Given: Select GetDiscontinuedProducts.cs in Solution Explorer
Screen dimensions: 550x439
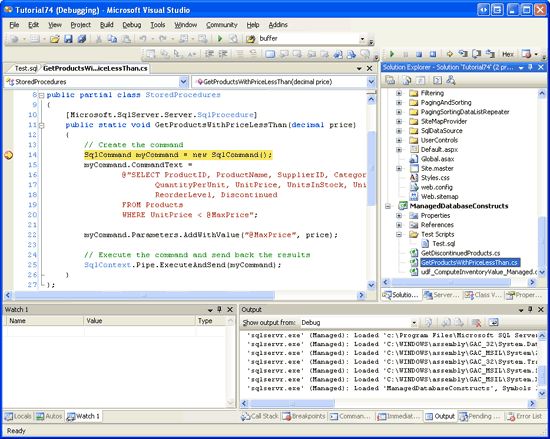Looking at the screenshot, I should (460, 253).
